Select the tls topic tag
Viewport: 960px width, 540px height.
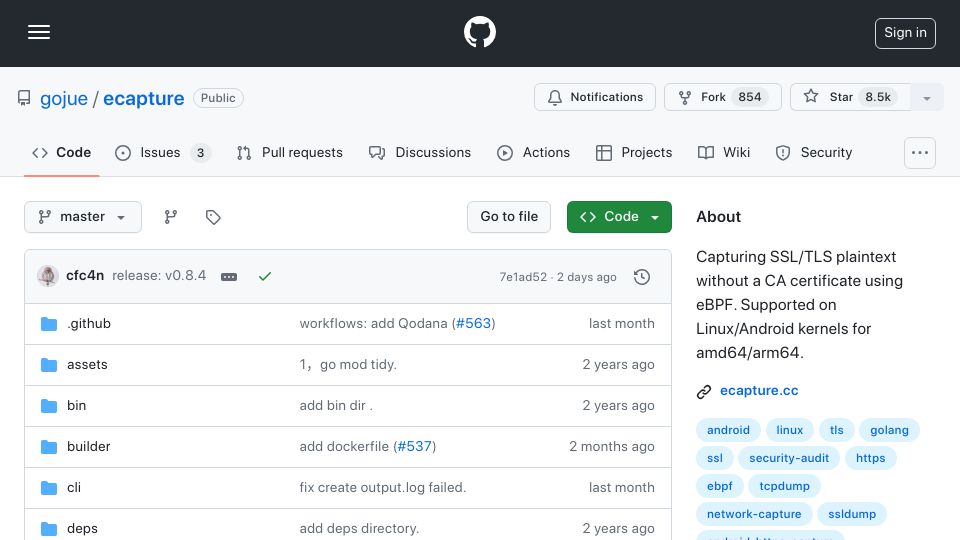point(836,430)
